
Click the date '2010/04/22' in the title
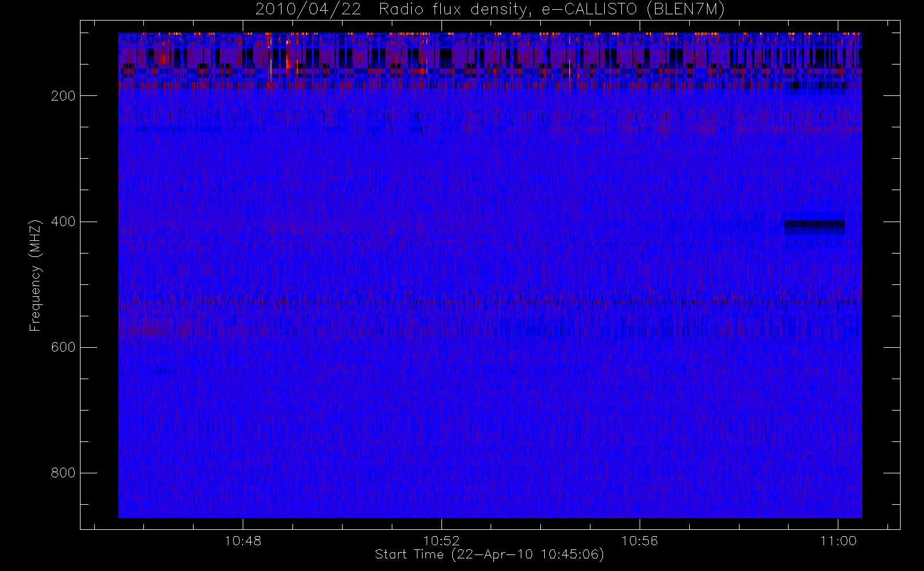point(308,10)
